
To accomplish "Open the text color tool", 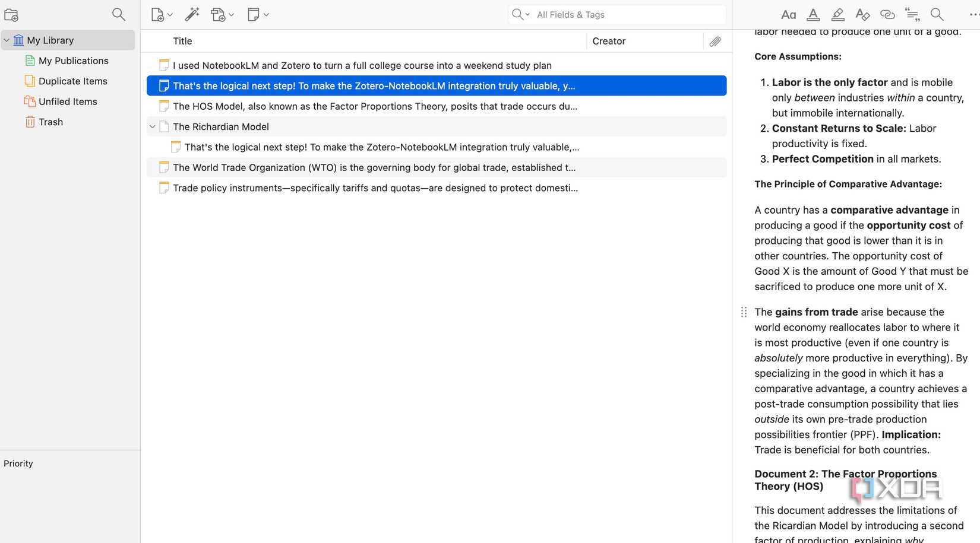I will click(813, 15).
